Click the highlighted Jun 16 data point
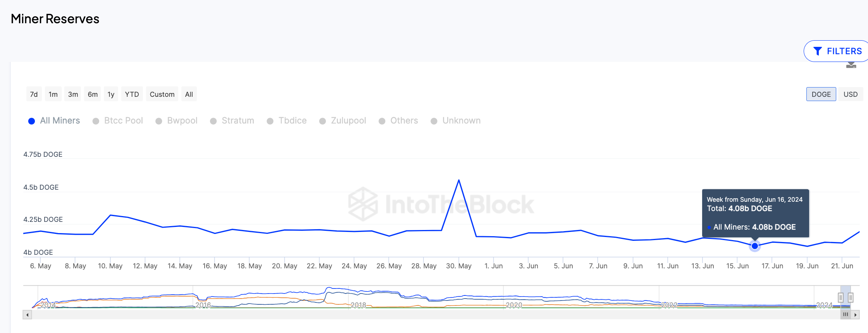 755,246
